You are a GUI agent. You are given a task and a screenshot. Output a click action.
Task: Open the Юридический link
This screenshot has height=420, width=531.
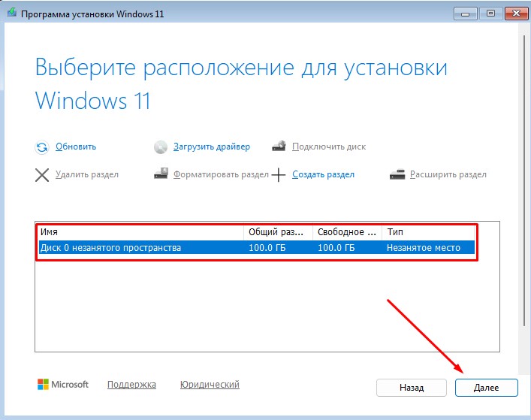click(x=210, y=385)
